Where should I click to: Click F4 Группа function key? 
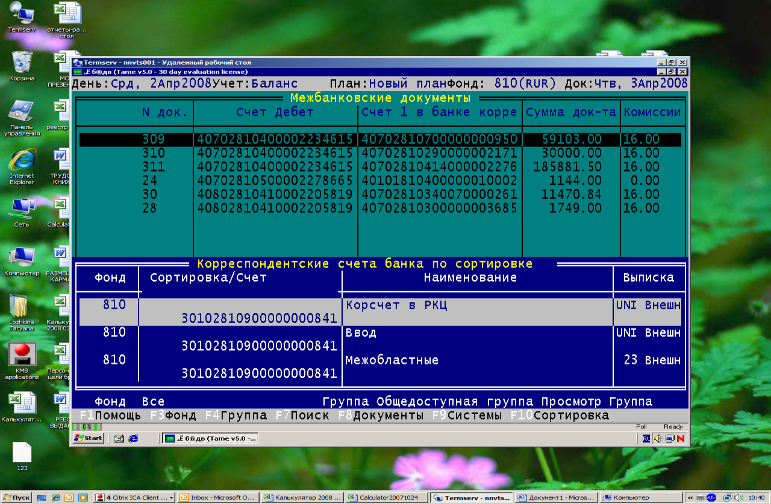click(236, 415)
